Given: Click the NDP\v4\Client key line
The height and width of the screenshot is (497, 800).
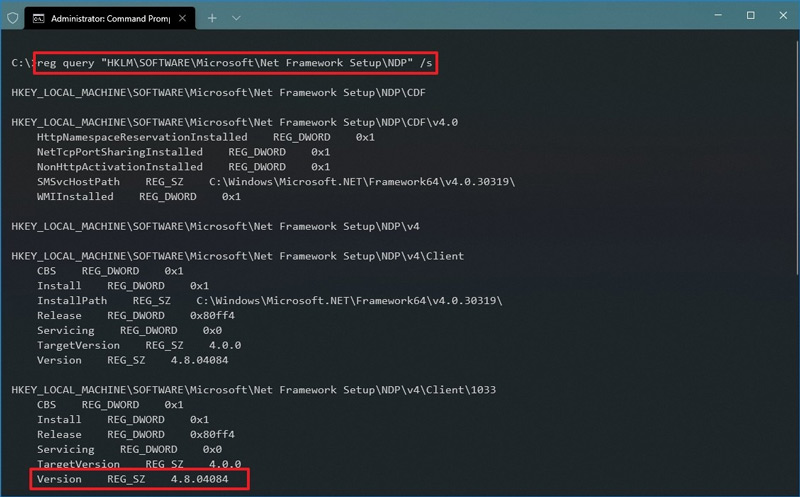Looking at the screenshot, I should tap(238, 256).
